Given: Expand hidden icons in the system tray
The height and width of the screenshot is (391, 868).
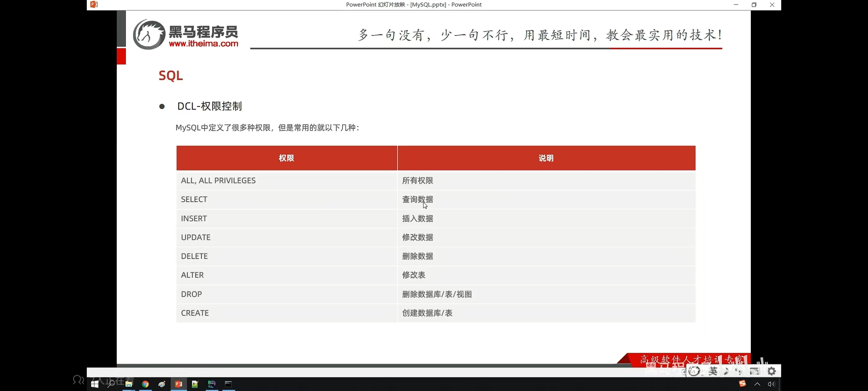Looking at the screenshot, I should pos(757,384).
